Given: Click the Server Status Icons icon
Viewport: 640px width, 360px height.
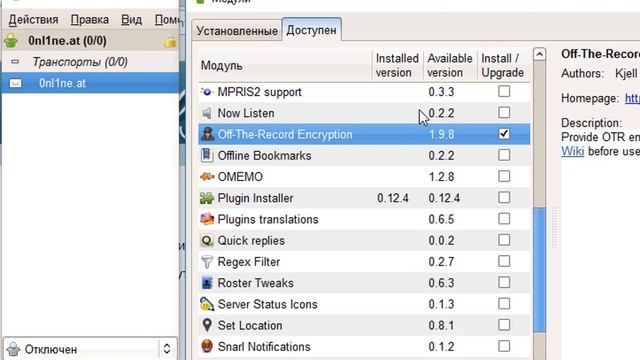Looking at the screenshot, I should point(207,304).
